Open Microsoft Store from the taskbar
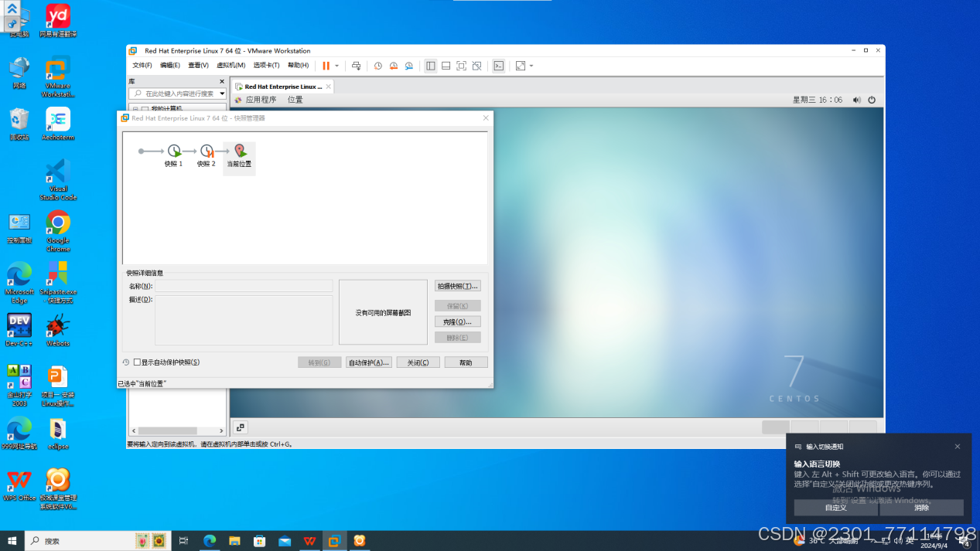 [260, 541]
